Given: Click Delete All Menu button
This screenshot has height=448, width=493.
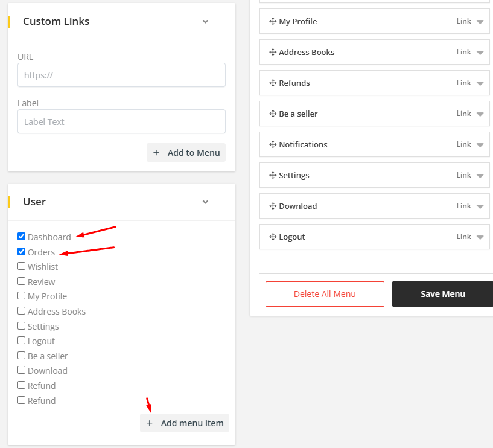Looking at the screenshot, I should tap(325, 294).
